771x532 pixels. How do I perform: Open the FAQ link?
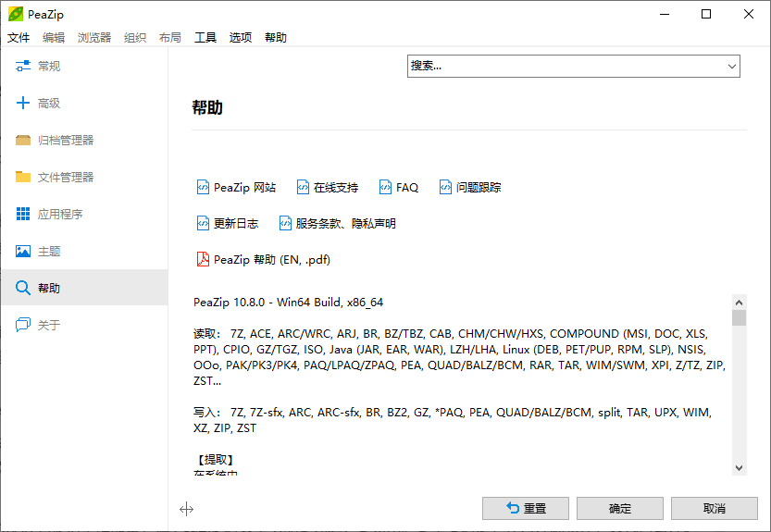407,187
